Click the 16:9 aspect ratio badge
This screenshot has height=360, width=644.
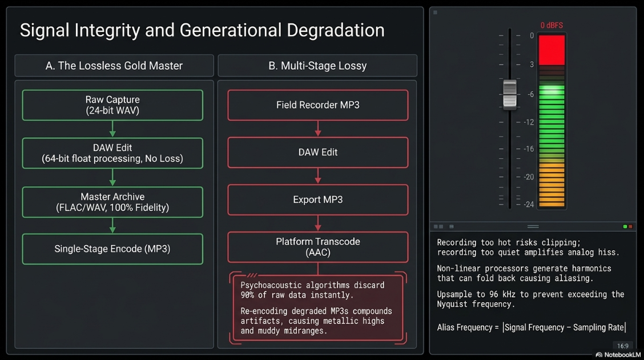click(x=623, y=346)
